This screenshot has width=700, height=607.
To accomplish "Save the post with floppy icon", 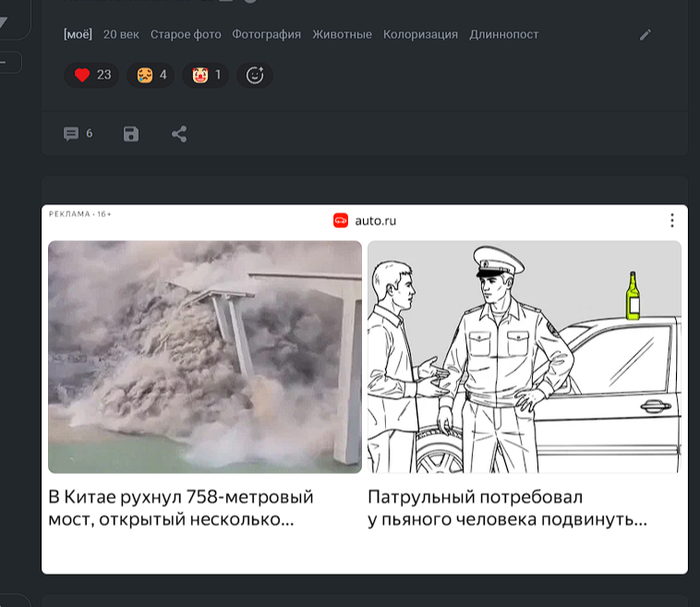I will [131, 134].
